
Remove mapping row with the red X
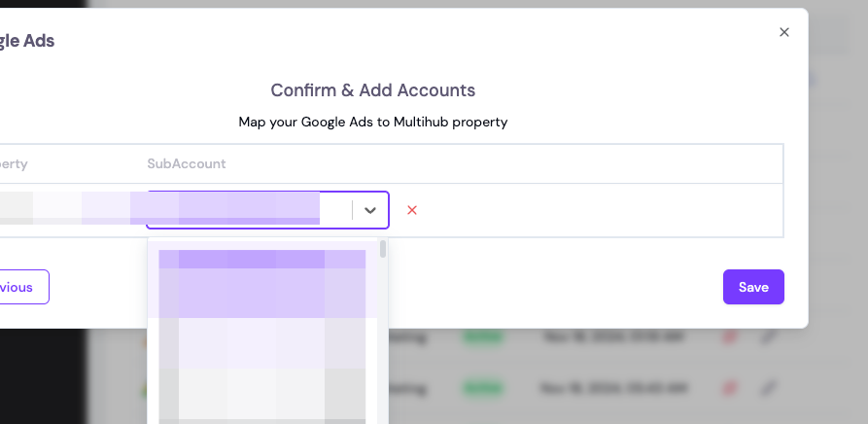[412, 210]
